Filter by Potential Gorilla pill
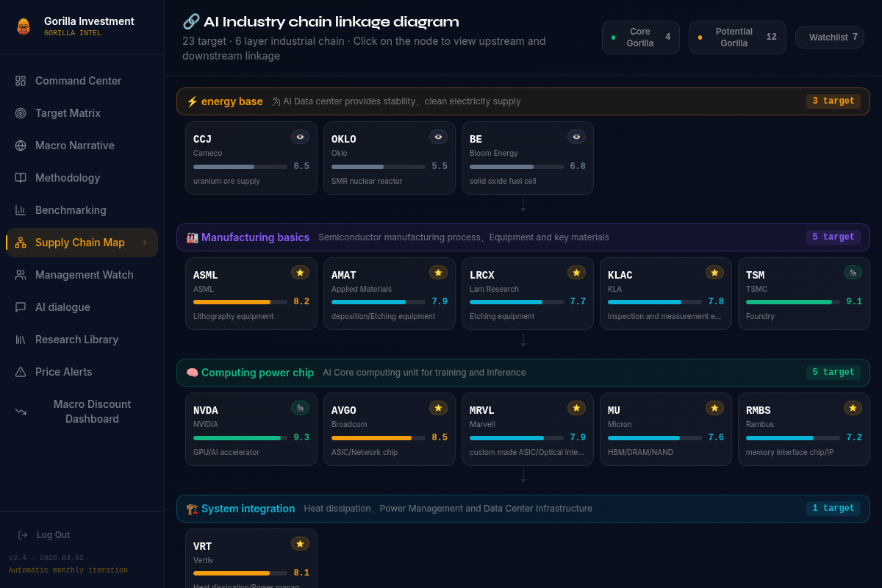The height and width of the screenshot is (588, 882). [737, 37]
